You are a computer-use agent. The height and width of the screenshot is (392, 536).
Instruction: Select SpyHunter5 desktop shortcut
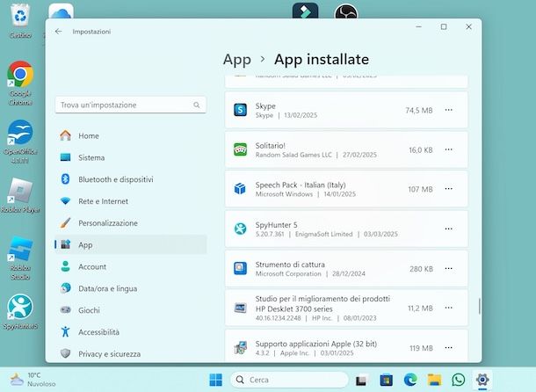pyautogui.click(x=20, y=311)
